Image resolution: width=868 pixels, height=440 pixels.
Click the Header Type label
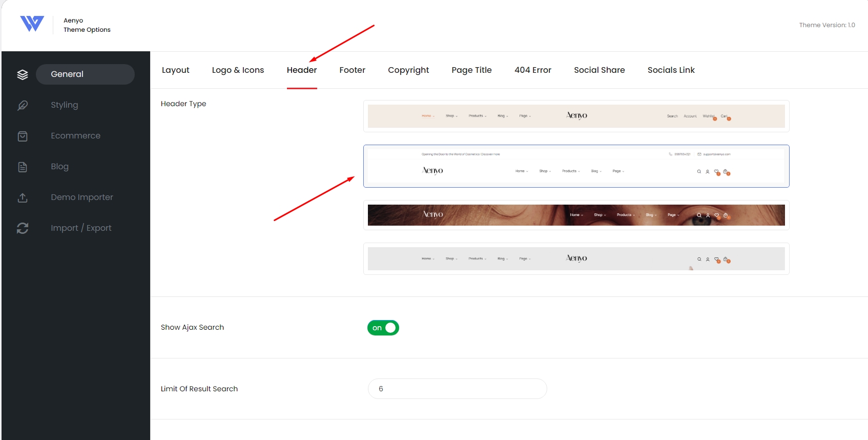click(183, 104)
